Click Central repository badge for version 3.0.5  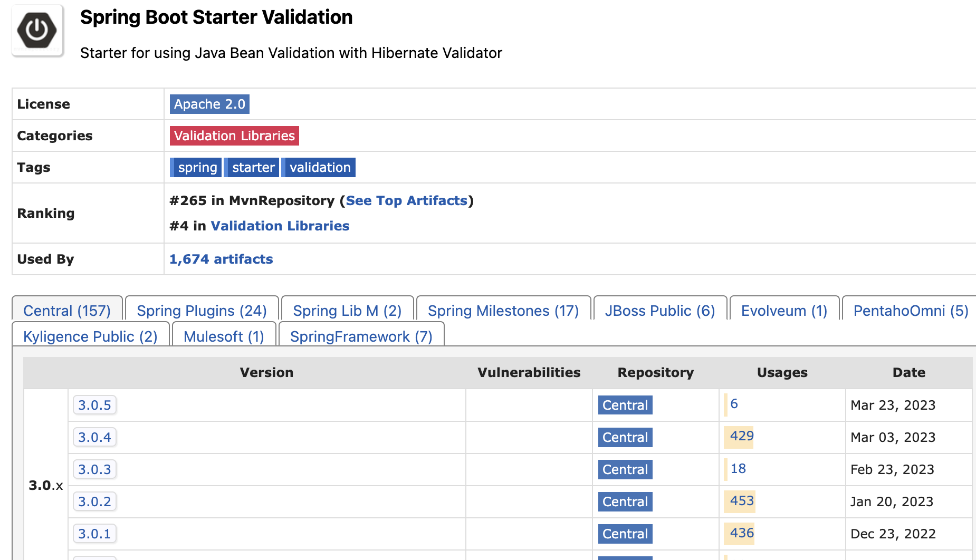pyautogui.click(x=625, y=405)
